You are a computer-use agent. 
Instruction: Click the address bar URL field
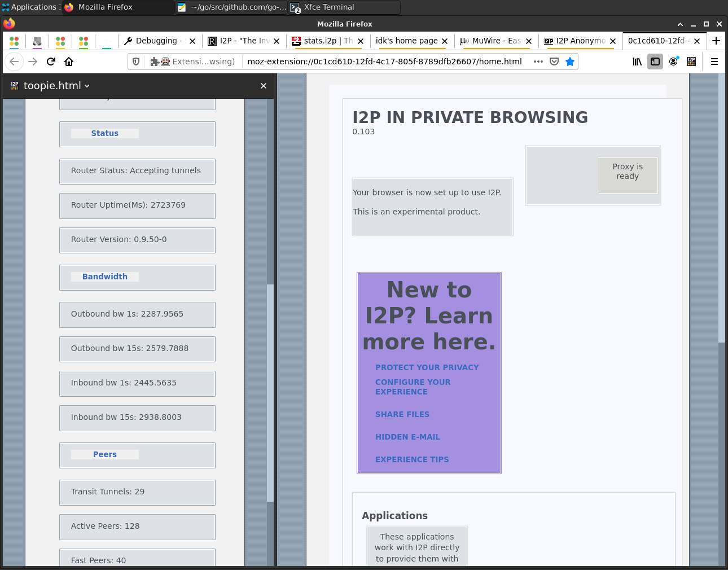(x=385, y=62)
